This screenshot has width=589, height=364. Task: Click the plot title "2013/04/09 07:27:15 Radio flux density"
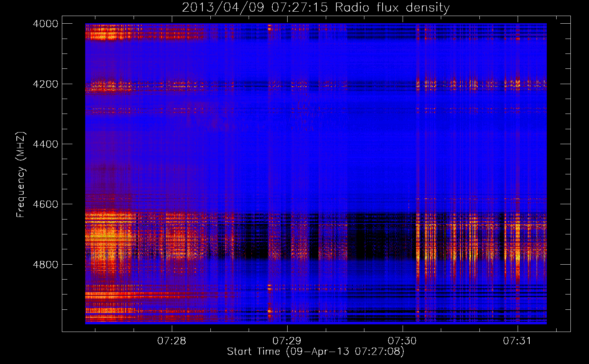[x=316, y=7]
